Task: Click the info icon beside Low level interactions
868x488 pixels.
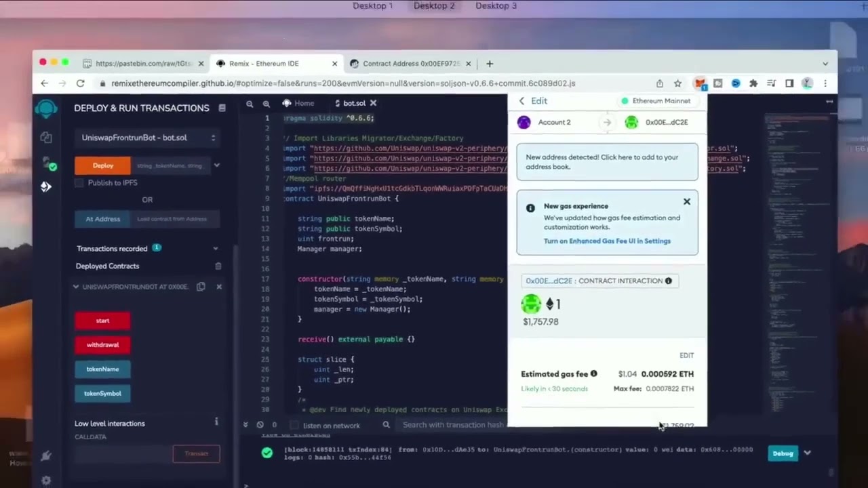Action: click(x=216, y=422)
